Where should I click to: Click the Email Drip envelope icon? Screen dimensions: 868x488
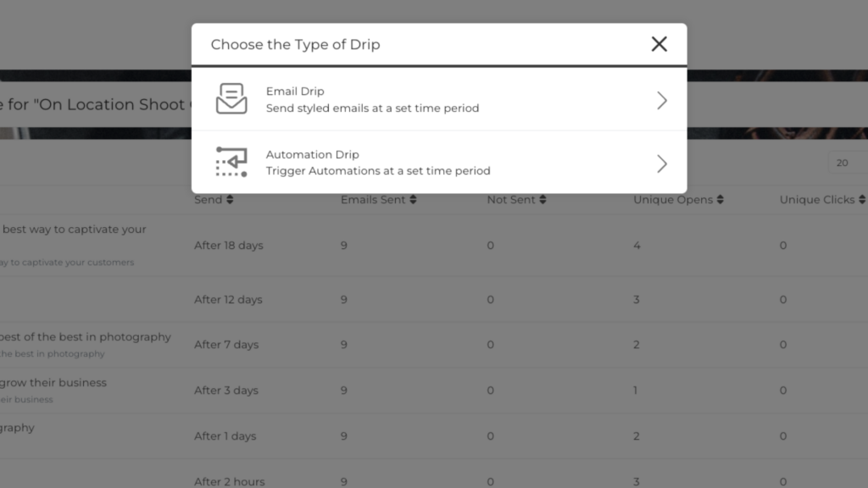[x=231, y=98]
